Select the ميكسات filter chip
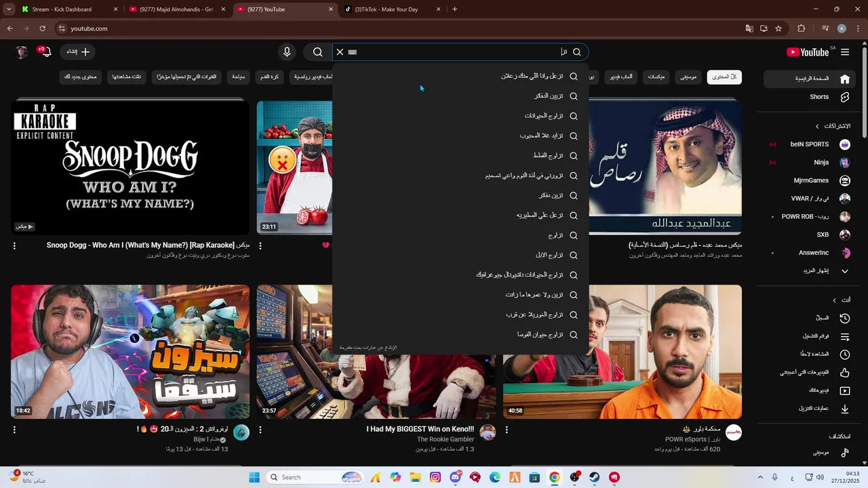This screenshot has height=488, width=868. click(656, 77)
